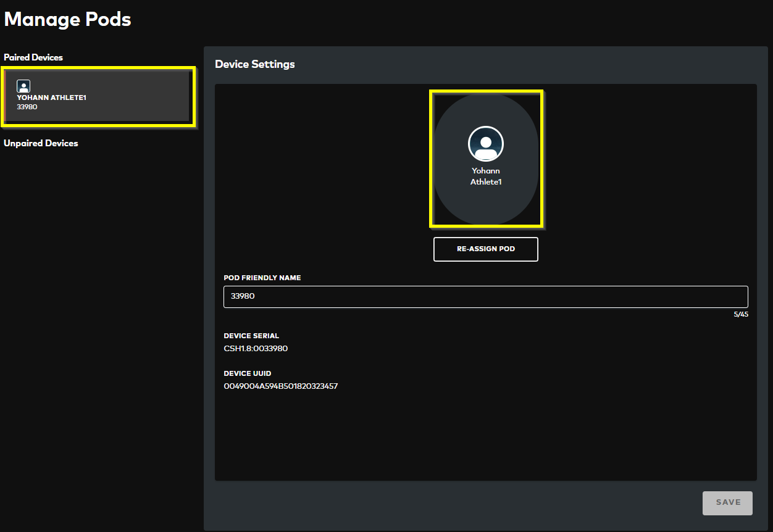Click the device UUID 0049004A594B501820323457
Viewport: 773px width, 532px height.
[x=281, y=386]
